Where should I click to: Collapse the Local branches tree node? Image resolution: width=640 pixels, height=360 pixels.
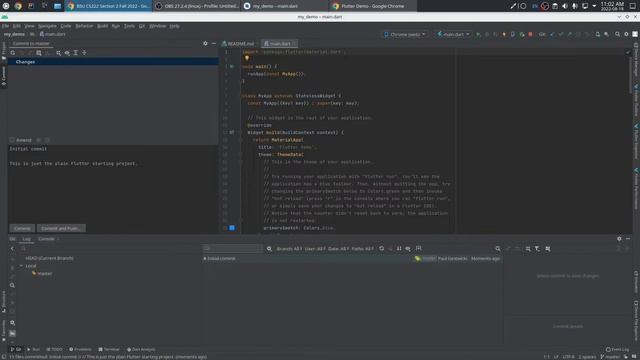tap(22, 266)
